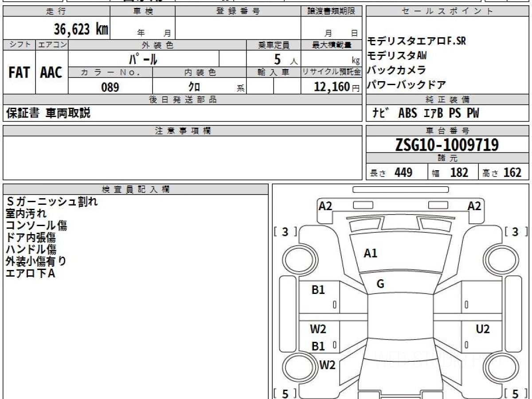
Task: Click the 譲渡書類期限 header
Action: [x=332, y=11]
